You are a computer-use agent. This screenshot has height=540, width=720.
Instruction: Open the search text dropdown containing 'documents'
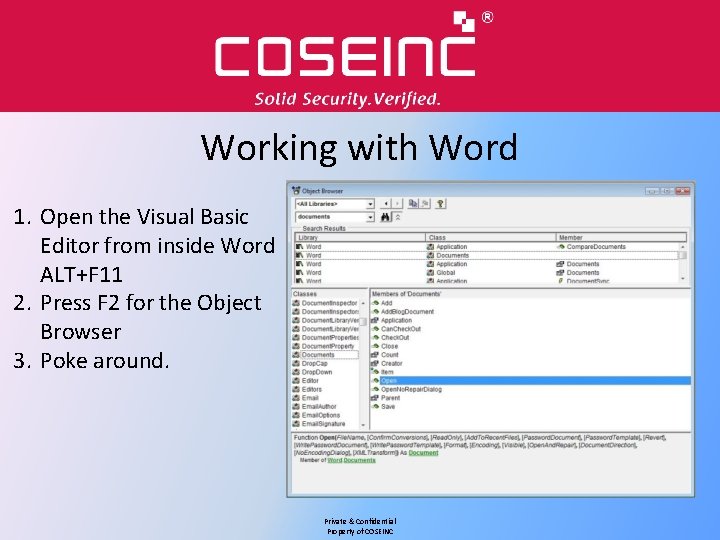(370, 217)
